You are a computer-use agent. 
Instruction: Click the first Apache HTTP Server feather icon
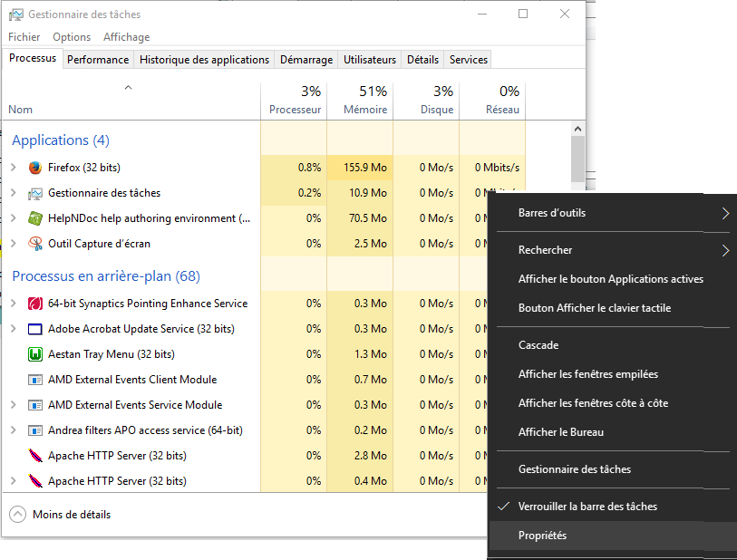(35, 456)
